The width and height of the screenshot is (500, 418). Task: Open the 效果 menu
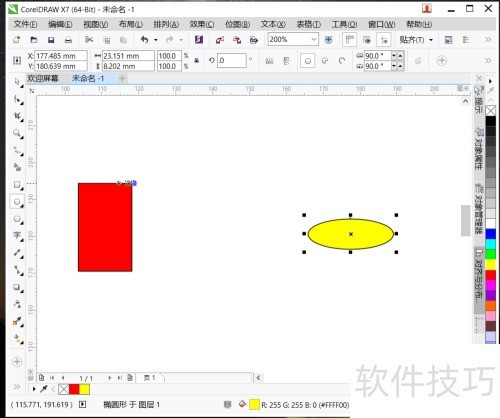[x=202, y=24]
